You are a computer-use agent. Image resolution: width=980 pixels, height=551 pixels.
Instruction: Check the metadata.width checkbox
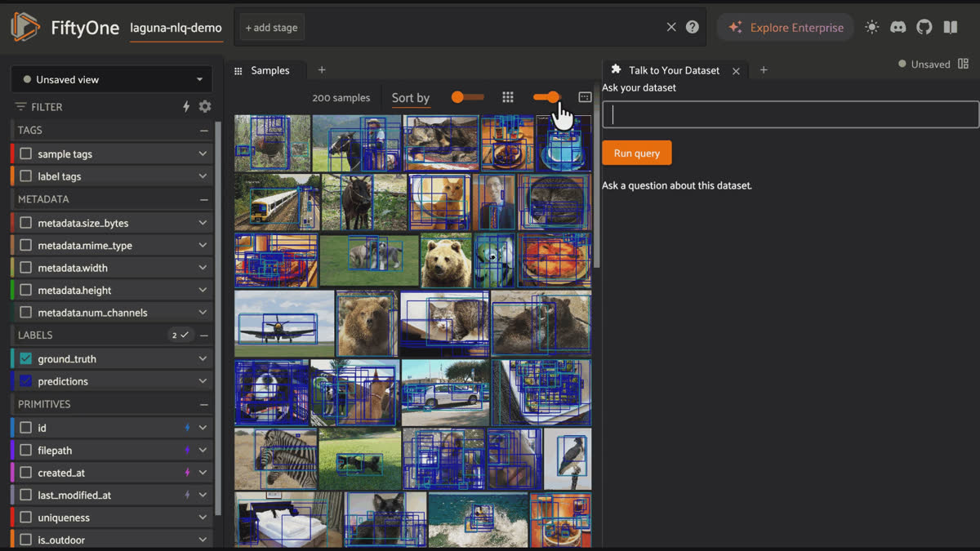pyautogui.click(x=26, y=268)
